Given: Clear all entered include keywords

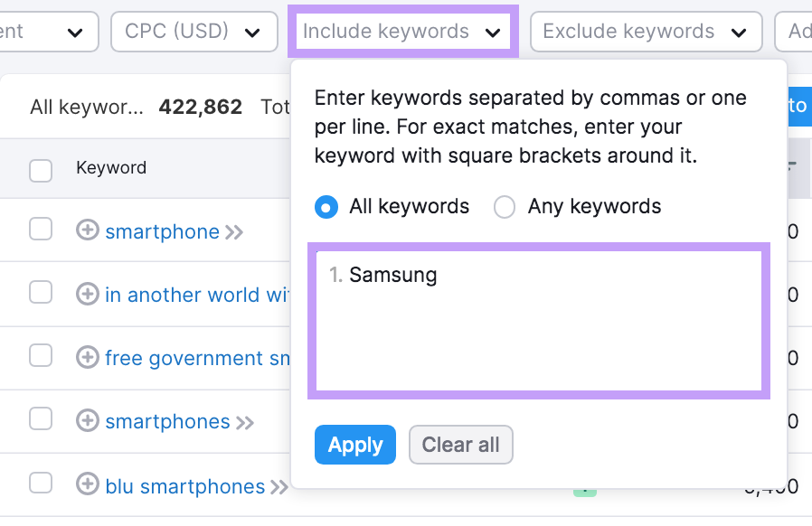Looking at the screenshot, I should (x=461, y=445).
